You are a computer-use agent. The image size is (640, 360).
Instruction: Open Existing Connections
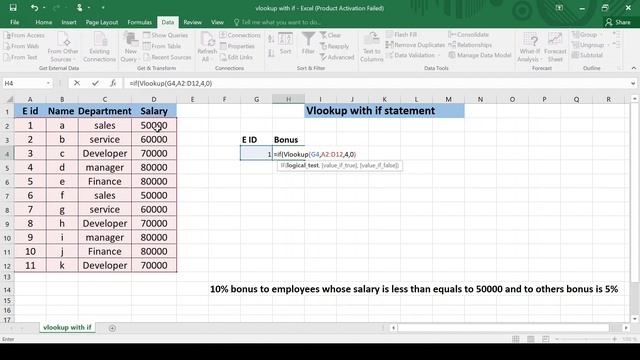click(100, 47)
